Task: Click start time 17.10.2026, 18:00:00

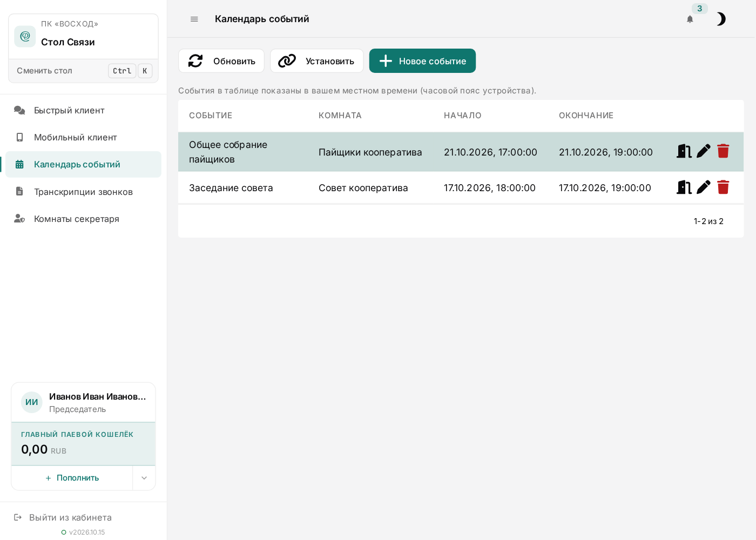Action: (490, 188)
